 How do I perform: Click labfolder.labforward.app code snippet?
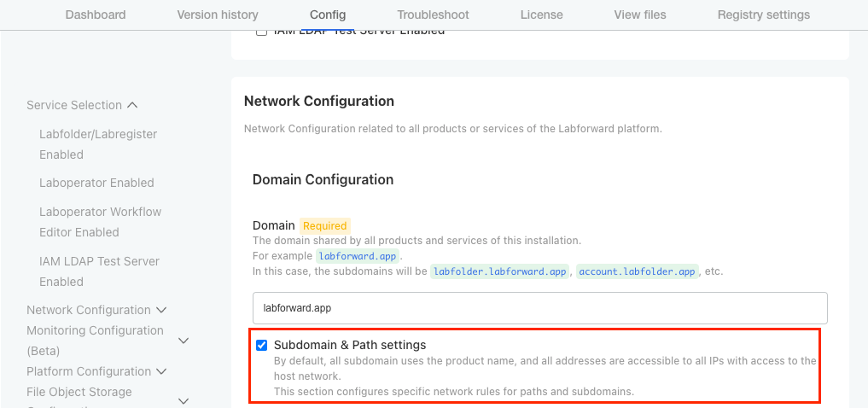click(x=500, y=271)
